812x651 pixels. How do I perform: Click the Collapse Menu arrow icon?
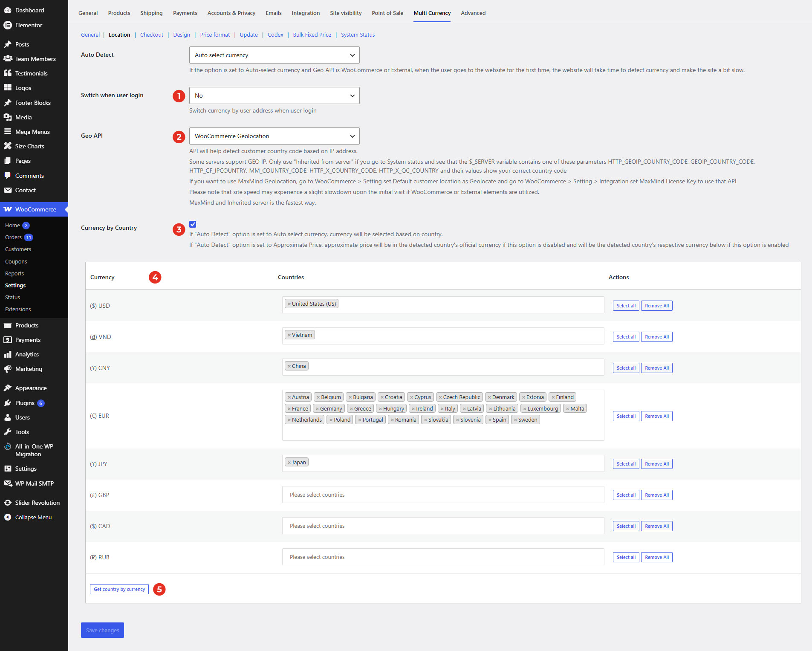[8, 517]
